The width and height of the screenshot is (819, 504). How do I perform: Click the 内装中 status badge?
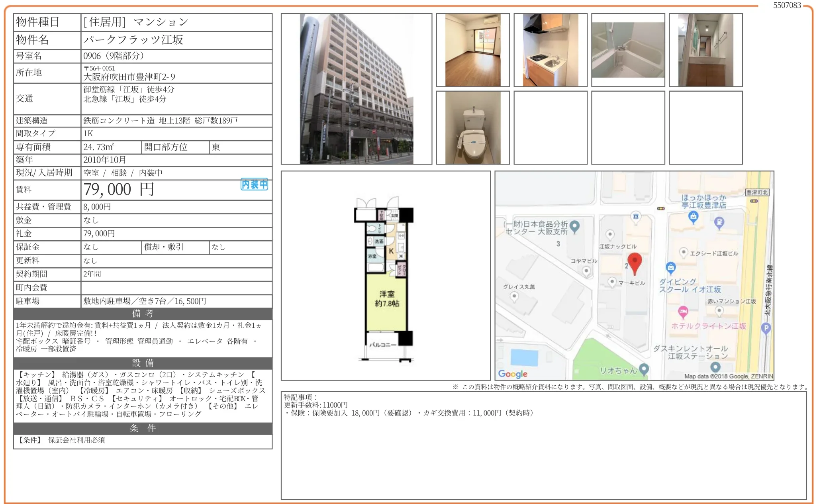click(254, 184)
